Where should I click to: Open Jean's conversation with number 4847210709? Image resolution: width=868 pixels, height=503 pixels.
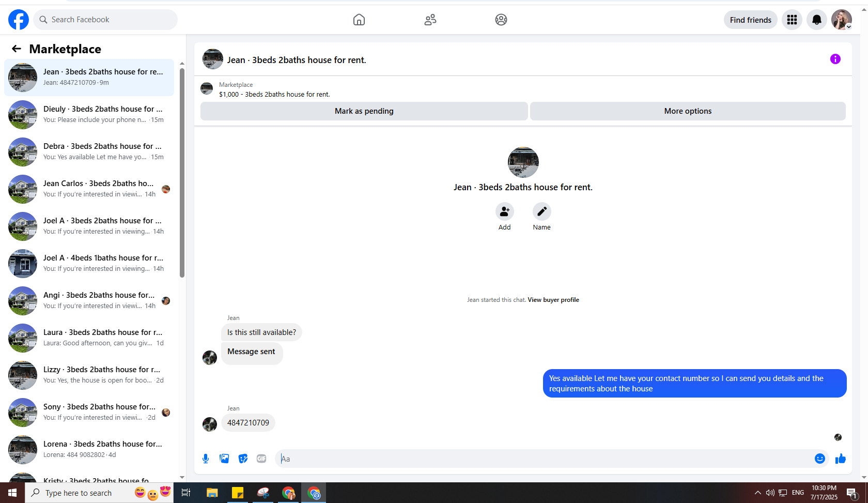(89, 78)
